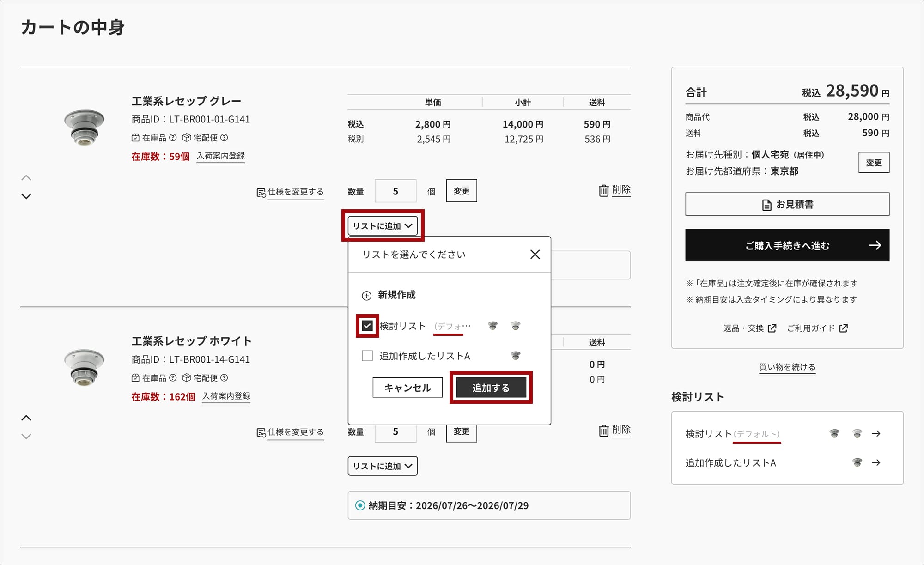Close the list selection popup
924x565 pixels.
coord(535,255)
